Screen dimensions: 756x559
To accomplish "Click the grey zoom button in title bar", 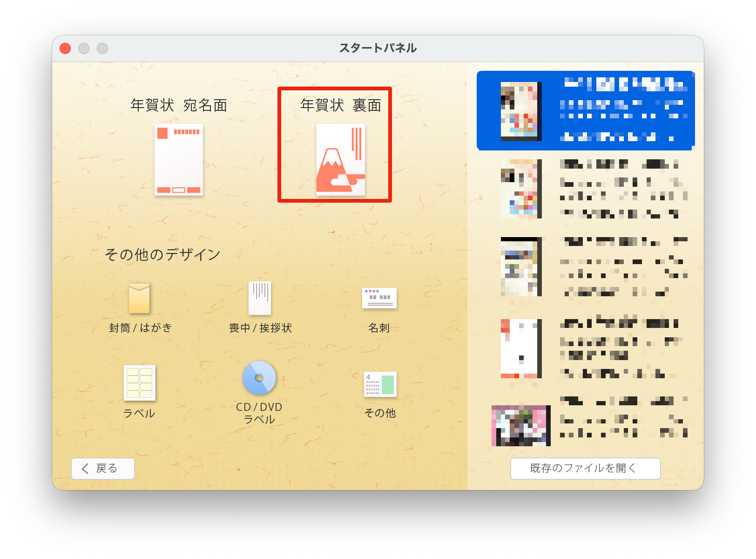I will pos(102,48).
